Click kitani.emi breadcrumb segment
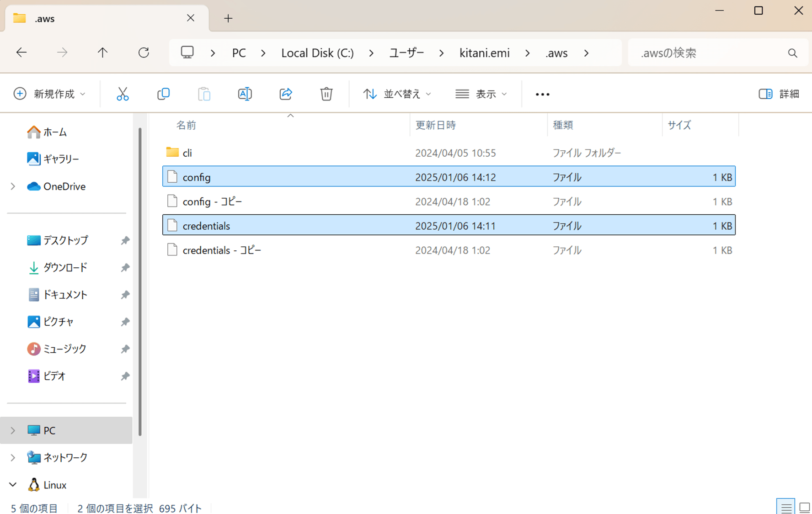Screen dimensions: 812x514 (x=484, y=53)
